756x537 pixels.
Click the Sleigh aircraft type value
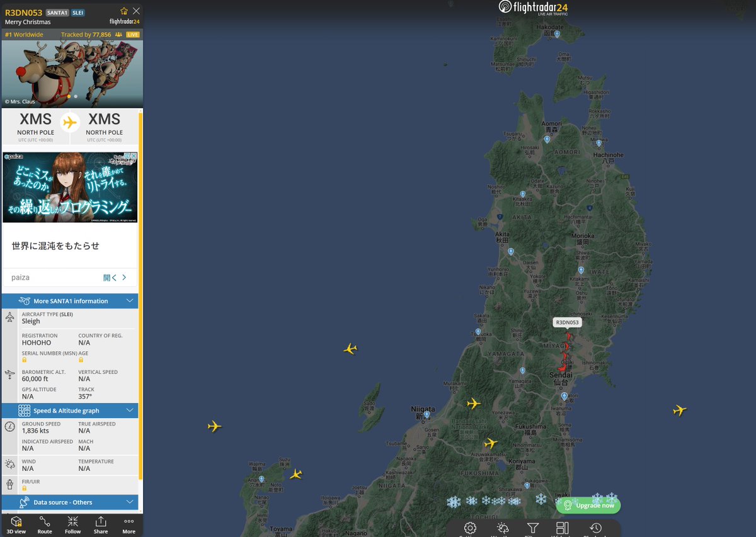coord(31,321)
